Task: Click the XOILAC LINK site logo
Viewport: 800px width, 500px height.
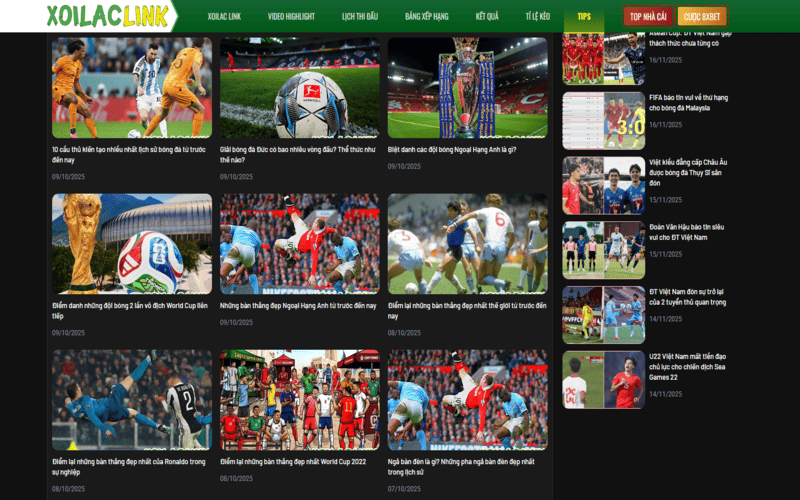Action: coord(107,16)
